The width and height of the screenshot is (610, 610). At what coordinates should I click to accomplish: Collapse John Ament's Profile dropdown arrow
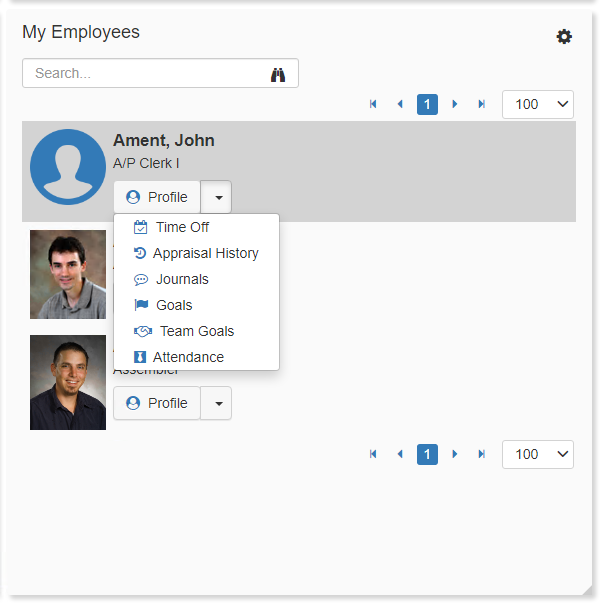pos(217,197)
